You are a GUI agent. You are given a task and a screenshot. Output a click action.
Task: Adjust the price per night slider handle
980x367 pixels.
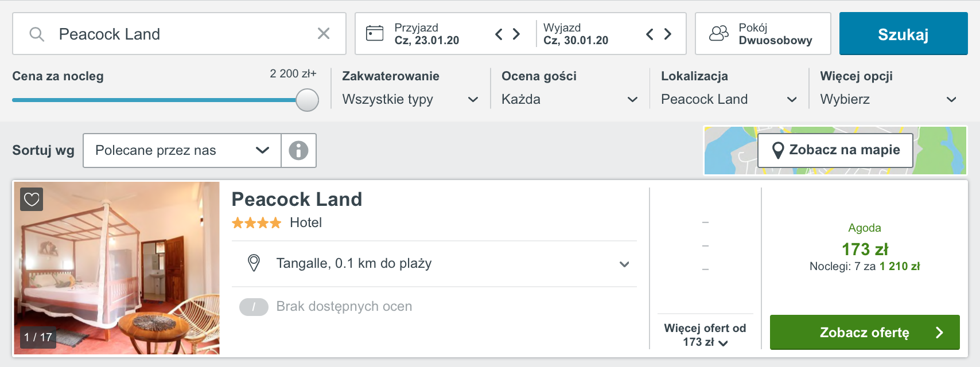tap(308, 100)
